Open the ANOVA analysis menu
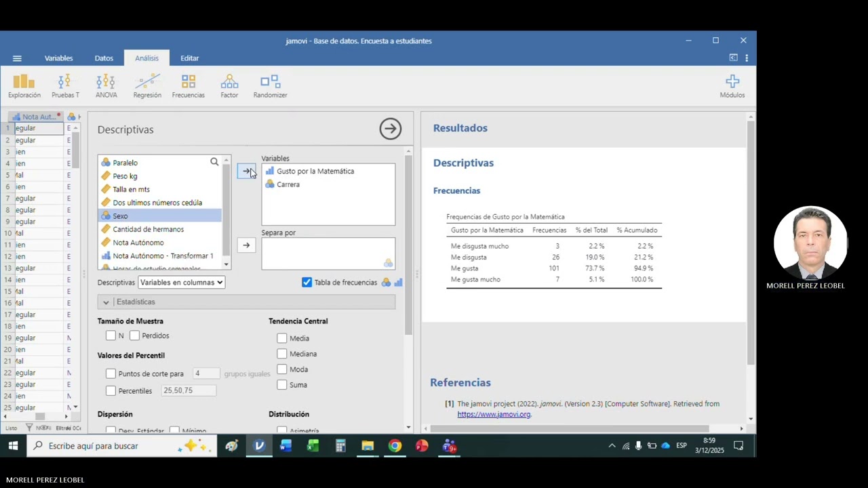Viewport: 868px width, 488px height. (106, 86)
